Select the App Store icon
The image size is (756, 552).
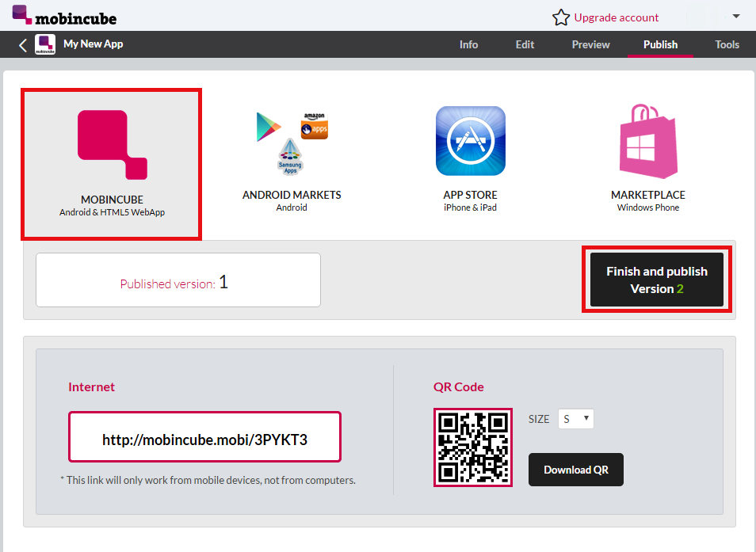click(471, 141)
